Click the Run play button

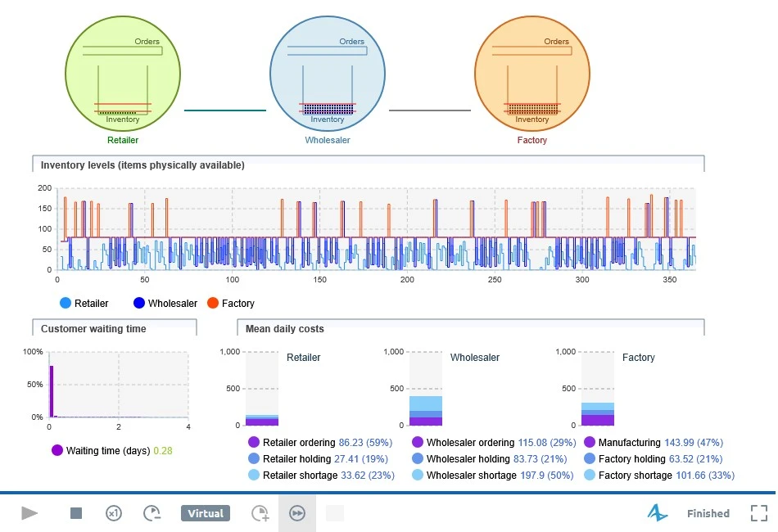coord(29,513)
